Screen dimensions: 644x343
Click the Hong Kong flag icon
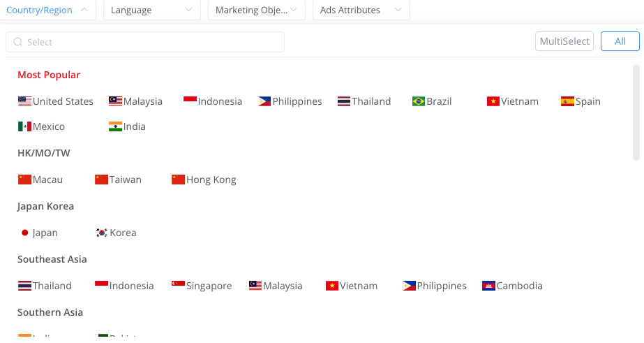pos(178,180)
